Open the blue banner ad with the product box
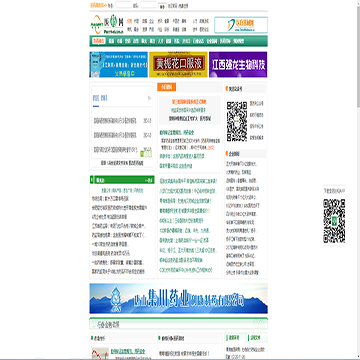 click(118, 64)
